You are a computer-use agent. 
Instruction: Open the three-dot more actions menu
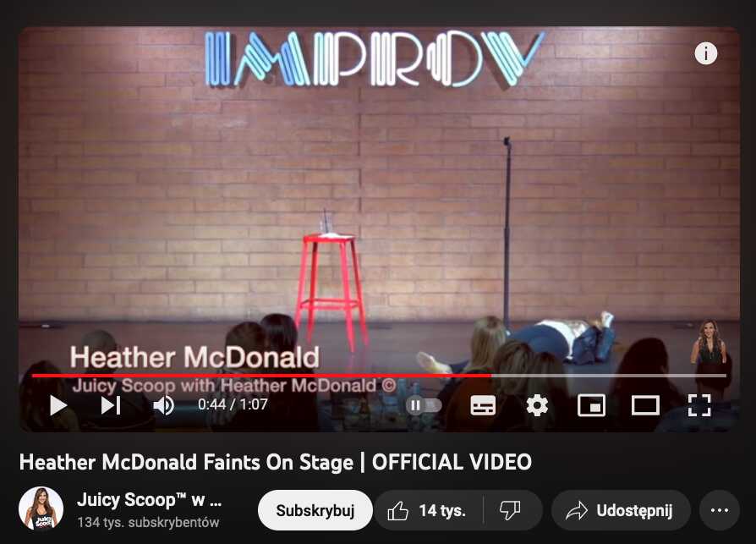(x=720, y=510)
